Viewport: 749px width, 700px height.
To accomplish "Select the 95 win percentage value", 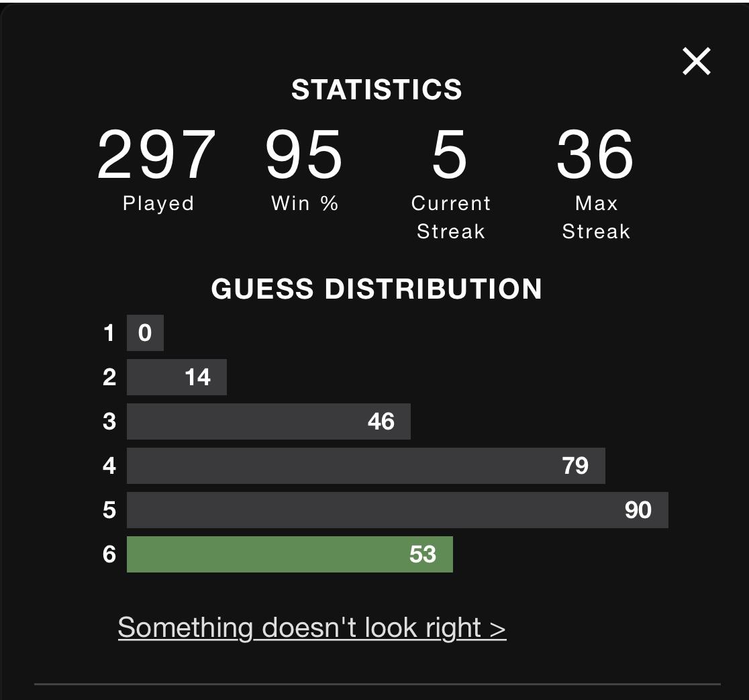I will 304,156.
